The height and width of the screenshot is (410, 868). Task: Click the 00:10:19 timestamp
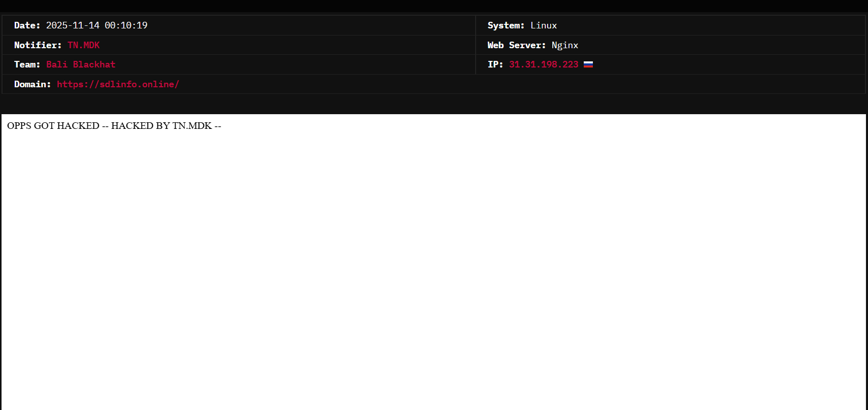[126, 25]
